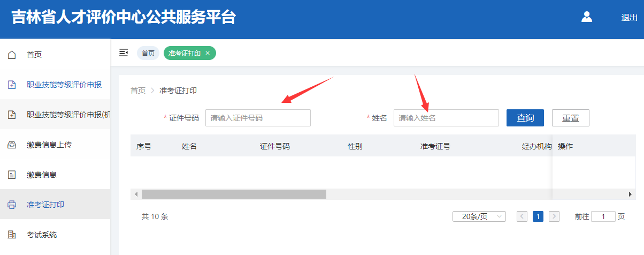Click the 准考证打印 printer icon
The width and height of the screenshot is (644, 255).
coord(12,205)
